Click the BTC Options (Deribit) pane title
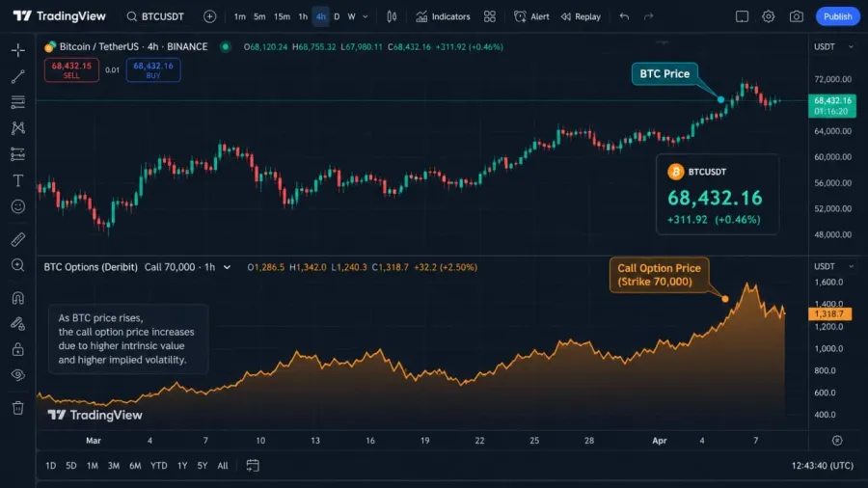Viewport: 868px width, 488px height. 91,267
